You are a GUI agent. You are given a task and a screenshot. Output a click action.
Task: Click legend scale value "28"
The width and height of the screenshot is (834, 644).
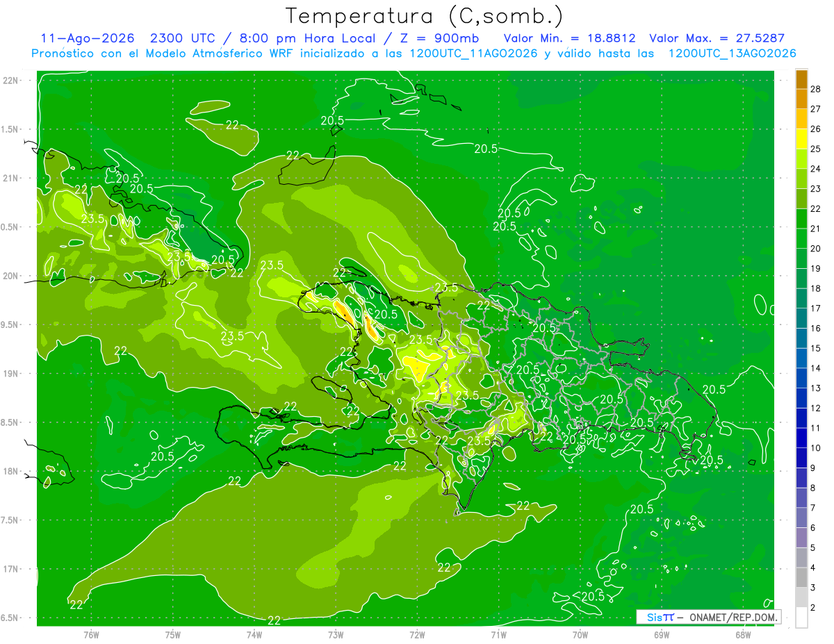click(815, 89)
